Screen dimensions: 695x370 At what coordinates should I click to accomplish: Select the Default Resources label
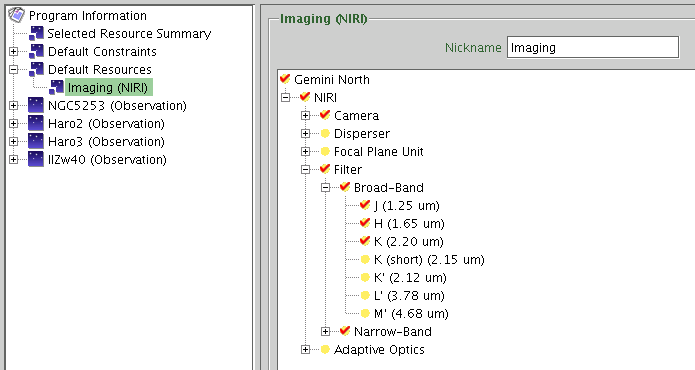coord(100,70)
